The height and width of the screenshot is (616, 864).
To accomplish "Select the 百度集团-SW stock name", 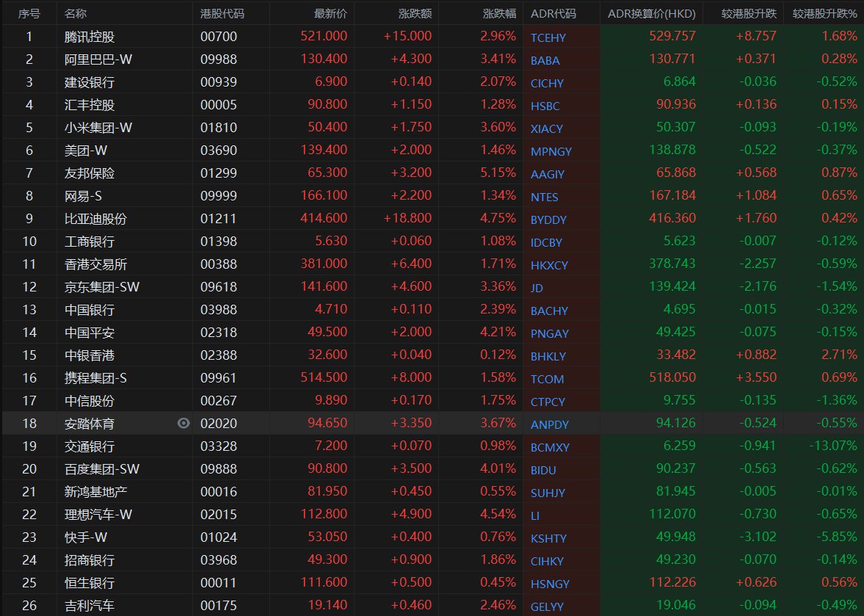I will 101,469.
